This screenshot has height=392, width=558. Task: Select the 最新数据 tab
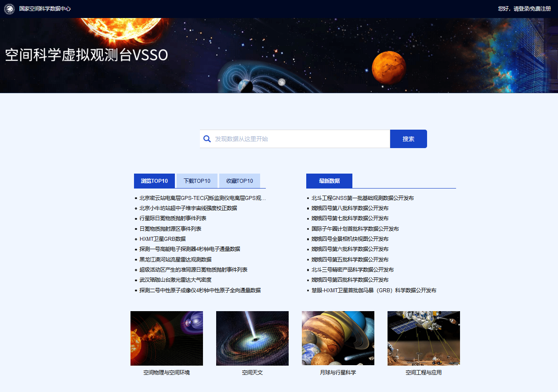tap(329, 181)
